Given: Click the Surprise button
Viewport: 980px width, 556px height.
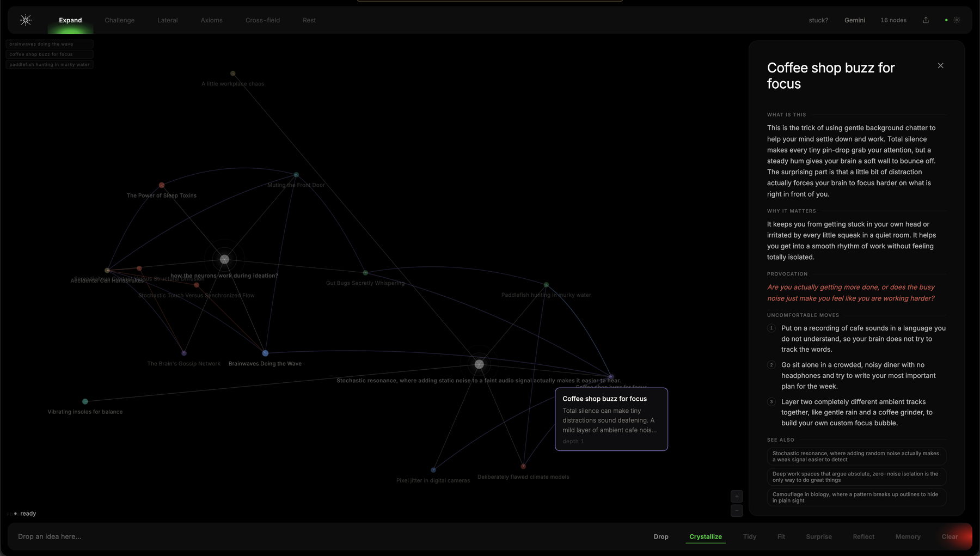Looking at the screenshot, I should tap(819, 536).
